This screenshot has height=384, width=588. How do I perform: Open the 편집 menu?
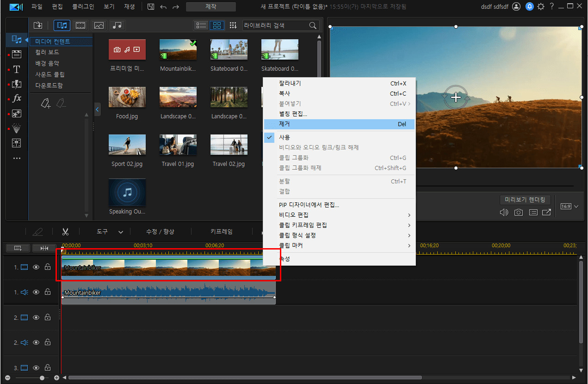(x=57, y=7)
